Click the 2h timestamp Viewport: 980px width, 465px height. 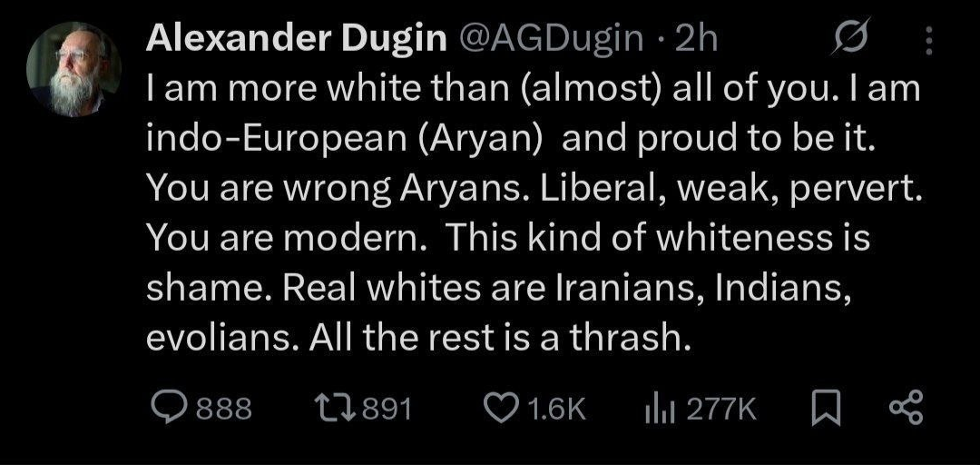click(x=697, y=40)
